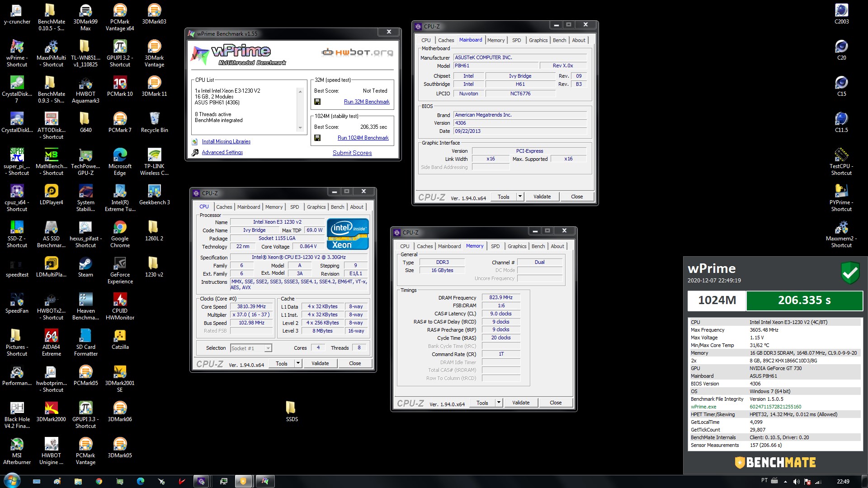Launch TechPowerUp GPU-Z icon
This screenshot has height=488, width=868.
click(85, 162)
